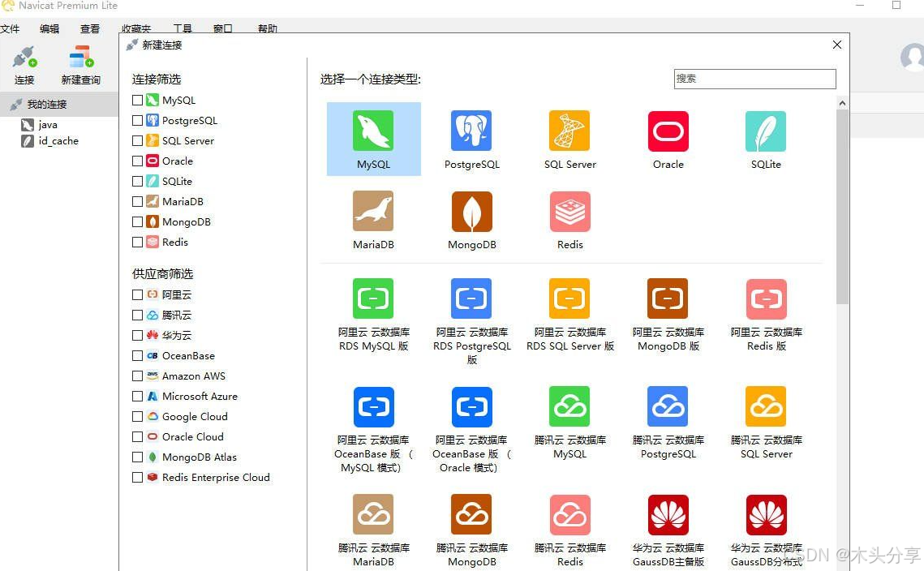Open the user profile avatar
The image size is (924, 571).
(913, 57)
